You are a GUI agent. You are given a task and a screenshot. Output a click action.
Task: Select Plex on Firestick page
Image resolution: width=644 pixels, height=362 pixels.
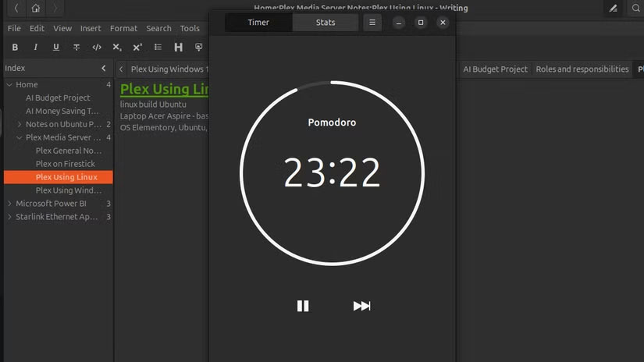click(x=65, y=164)
